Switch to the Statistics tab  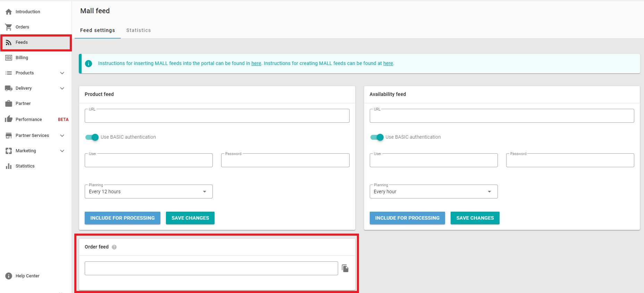(139, 30)
